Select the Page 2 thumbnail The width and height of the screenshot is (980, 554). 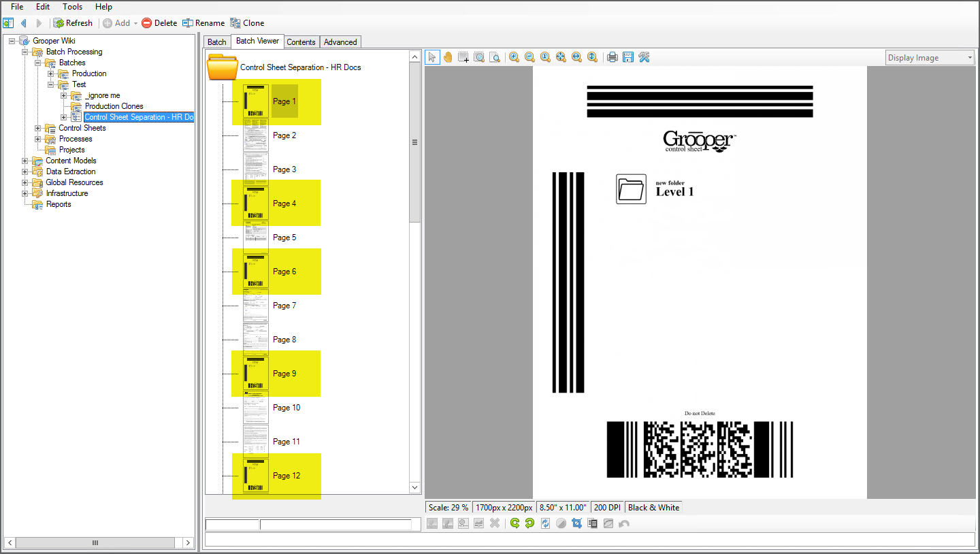256,135
